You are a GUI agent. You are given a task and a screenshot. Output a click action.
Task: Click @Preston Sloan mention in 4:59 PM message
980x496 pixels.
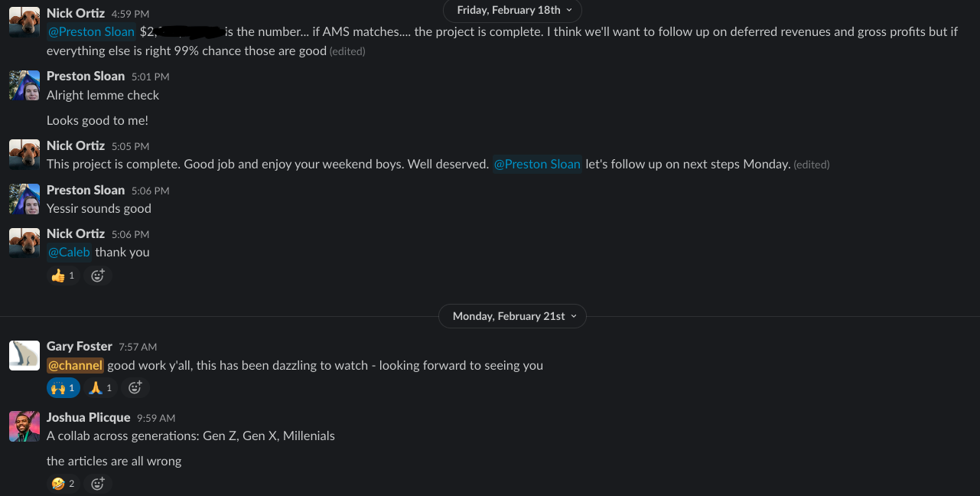[x=92, y=32]
